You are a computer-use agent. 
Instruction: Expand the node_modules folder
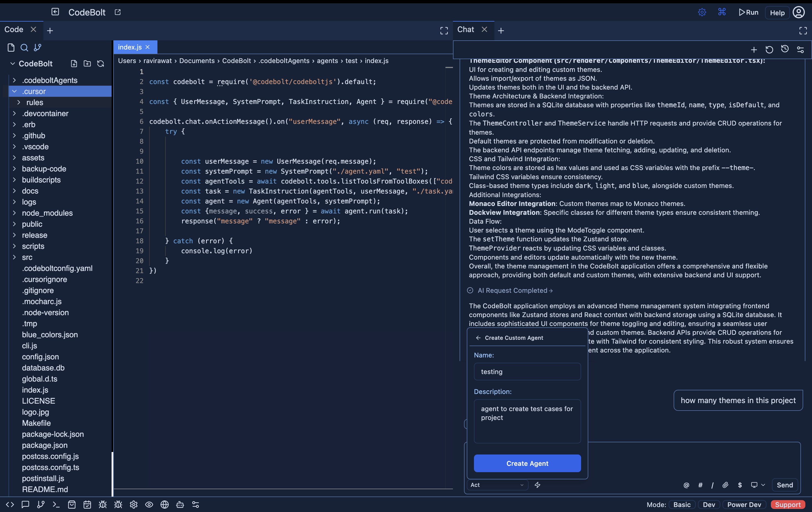pyautogui.click(x=14, y=213)
